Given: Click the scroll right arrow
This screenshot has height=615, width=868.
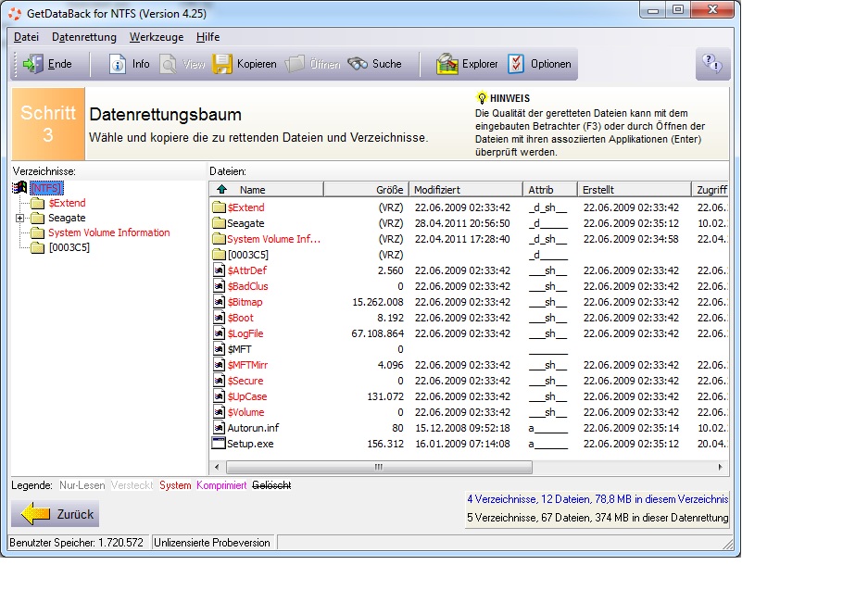Looking at the screenshot, I should [x=720, y=467].
